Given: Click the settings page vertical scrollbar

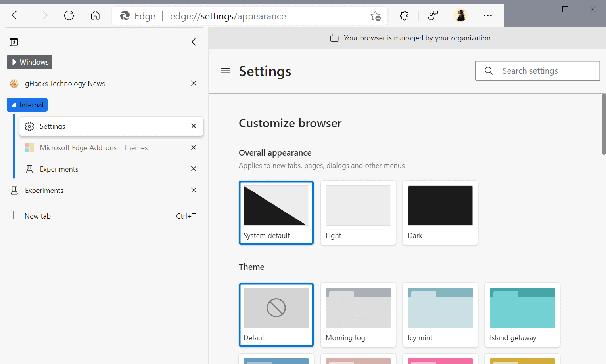Looking at the screenshot, I should click(x=604, y=124).
